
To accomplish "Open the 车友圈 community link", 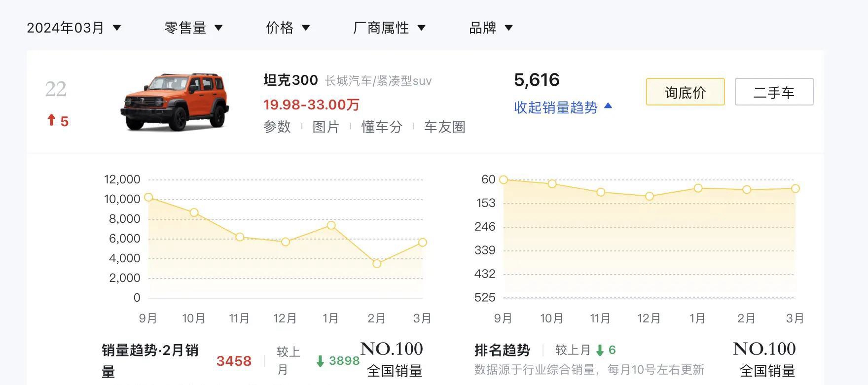I will pos(445,127).
